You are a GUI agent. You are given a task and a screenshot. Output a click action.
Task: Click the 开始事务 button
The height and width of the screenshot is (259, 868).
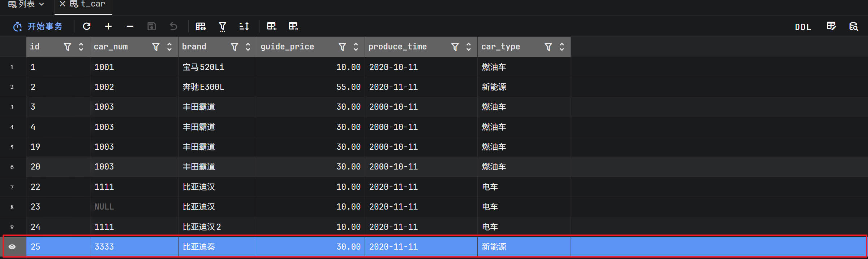(38, 26)
